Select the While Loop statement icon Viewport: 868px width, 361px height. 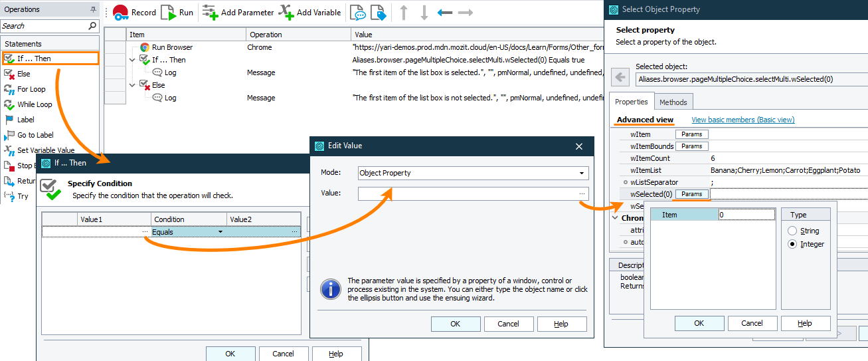pyautogui.click(x=9, y=104)
